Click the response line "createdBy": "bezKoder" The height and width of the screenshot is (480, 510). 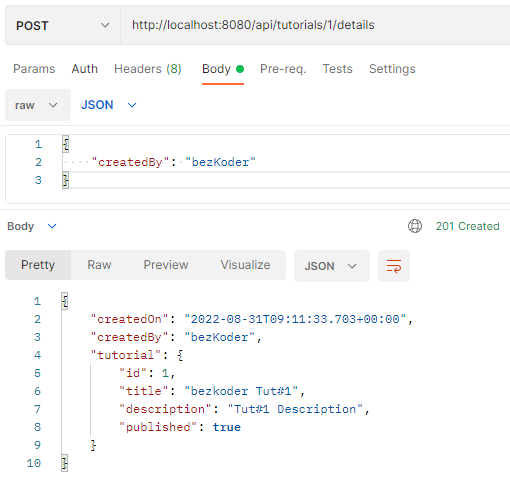pos(176,337)
